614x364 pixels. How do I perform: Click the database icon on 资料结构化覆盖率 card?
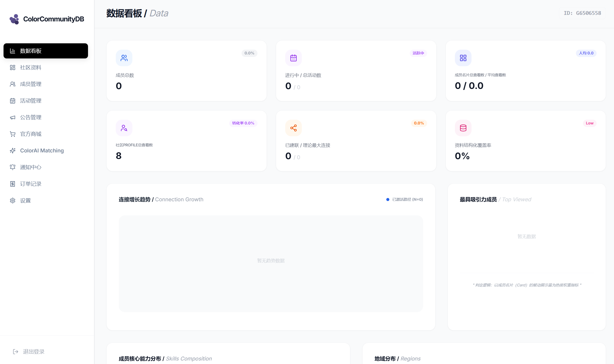coord(463,128)
